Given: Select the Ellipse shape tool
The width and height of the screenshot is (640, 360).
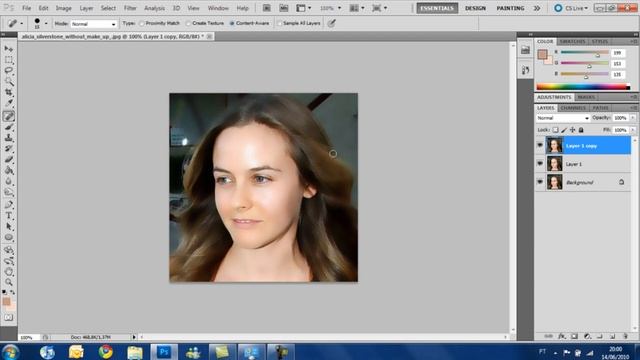Looking at the screenshot, I should coord(9,238).
